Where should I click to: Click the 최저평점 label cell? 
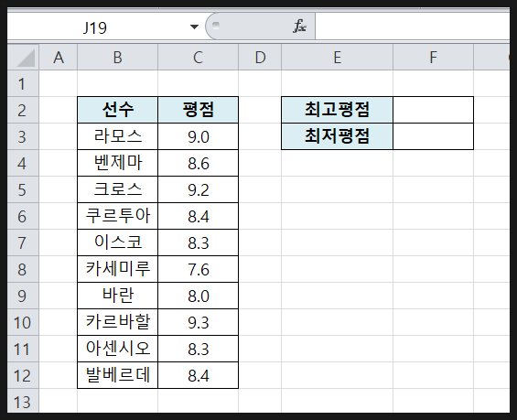point(338,136)
